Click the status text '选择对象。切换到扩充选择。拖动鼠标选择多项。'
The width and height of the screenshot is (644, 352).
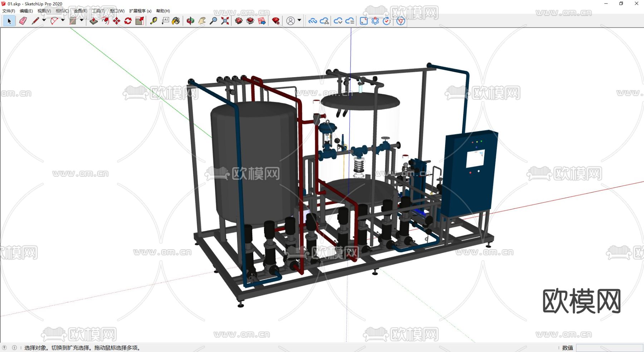pos(83,348)
